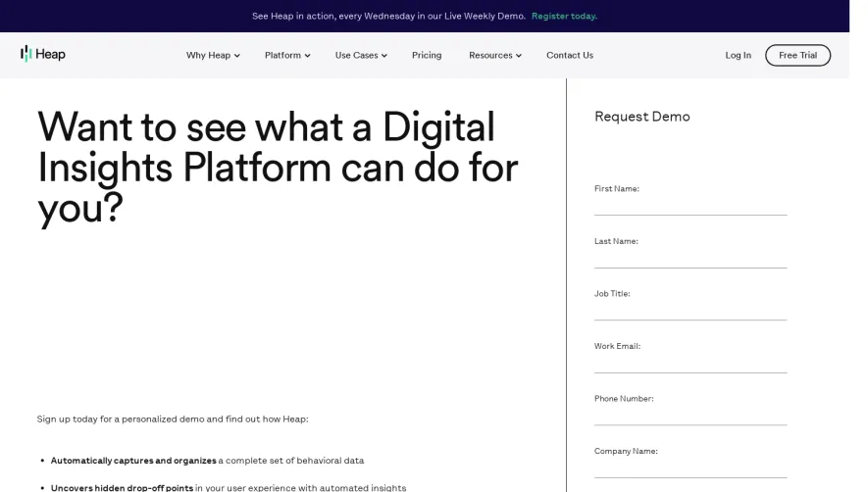Open the Platform dropdown menu
Image resolution: width=868 pixels, height=492 pixels.
click(287, 55)
